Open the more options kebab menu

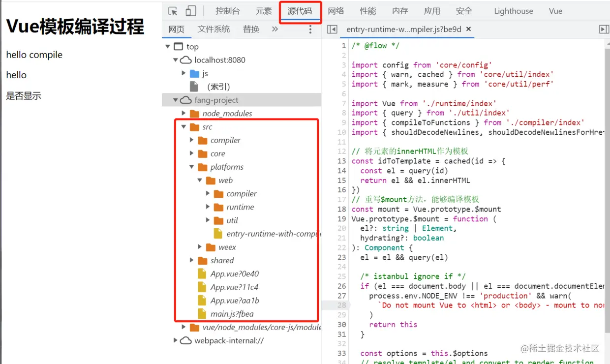310,30
